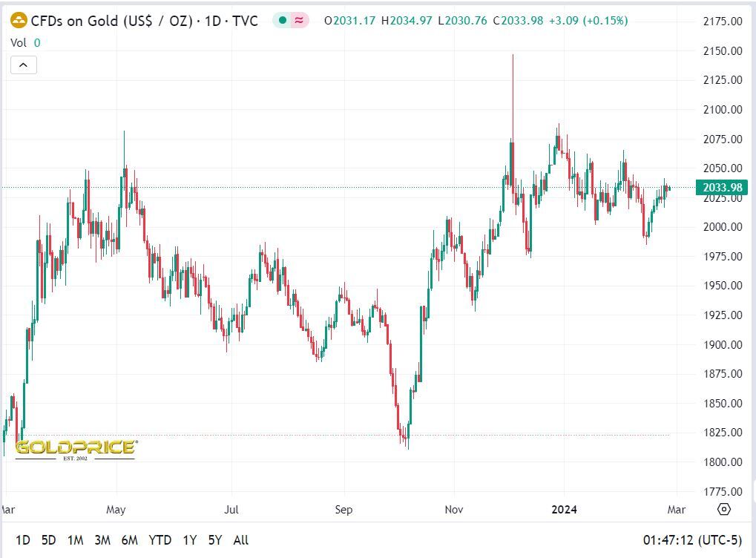Click the 1775.00 price axis label

[x=723, y=491]
